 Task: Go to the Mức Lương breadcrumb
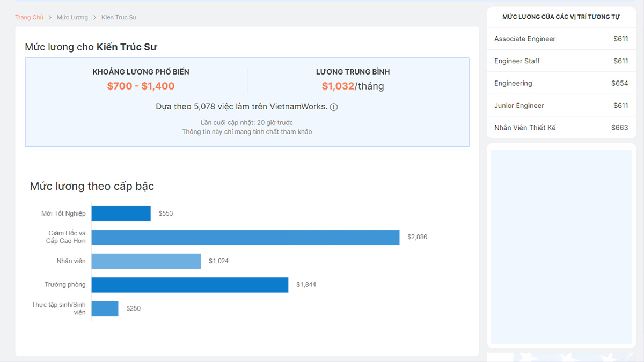[72, 18]
